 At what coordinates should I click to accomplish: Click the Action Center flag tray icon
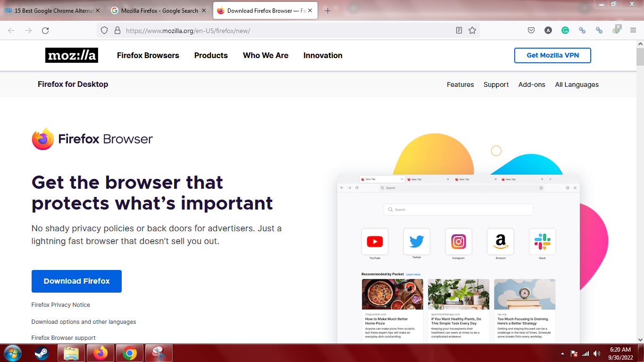point(574,354)
